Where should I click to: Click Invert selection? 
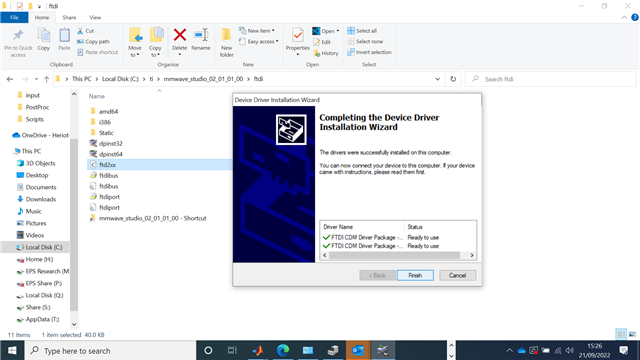click(x=369, y=52)
